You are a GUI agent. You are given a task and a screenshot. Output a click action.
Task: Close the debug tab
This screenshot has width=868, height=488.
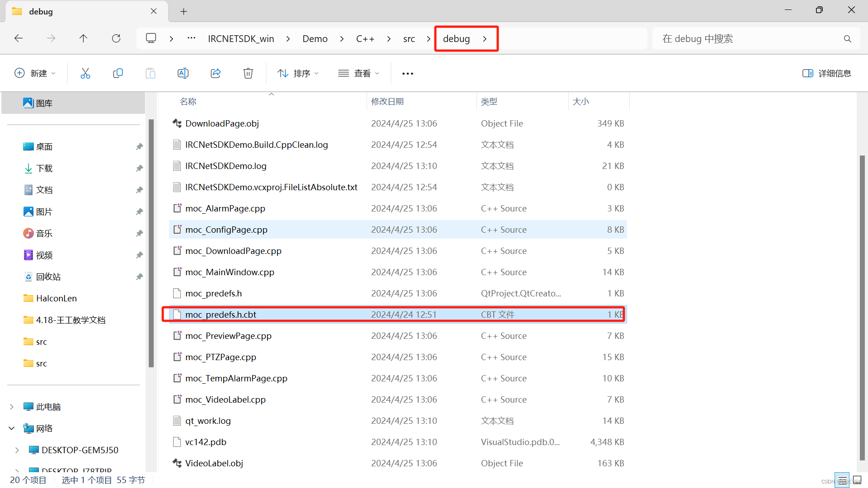(154, 11)
